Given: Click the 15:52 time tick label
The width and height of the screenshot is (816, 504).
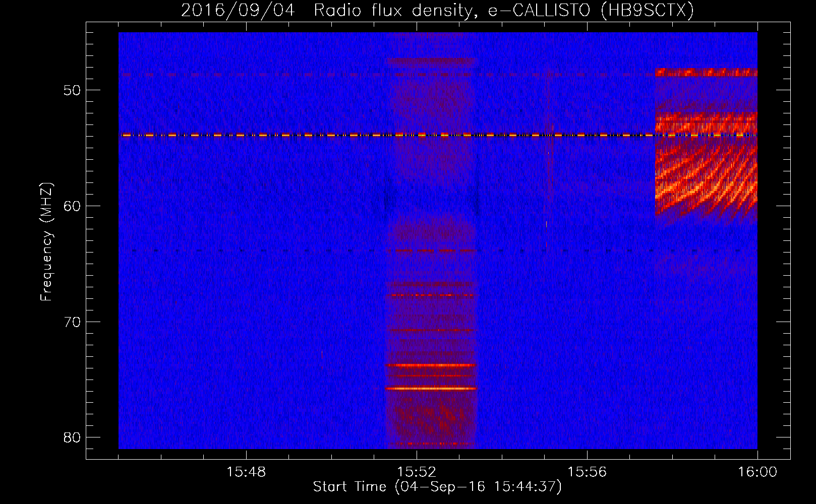Looking at the screenshot, I should [417, 472].
